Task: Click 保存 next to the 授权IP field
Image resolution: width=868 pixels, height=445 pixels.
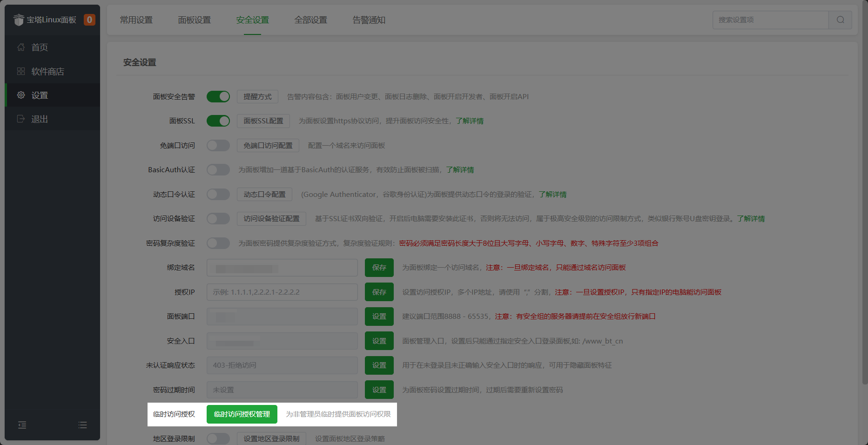Action: [x=379, y=292]
